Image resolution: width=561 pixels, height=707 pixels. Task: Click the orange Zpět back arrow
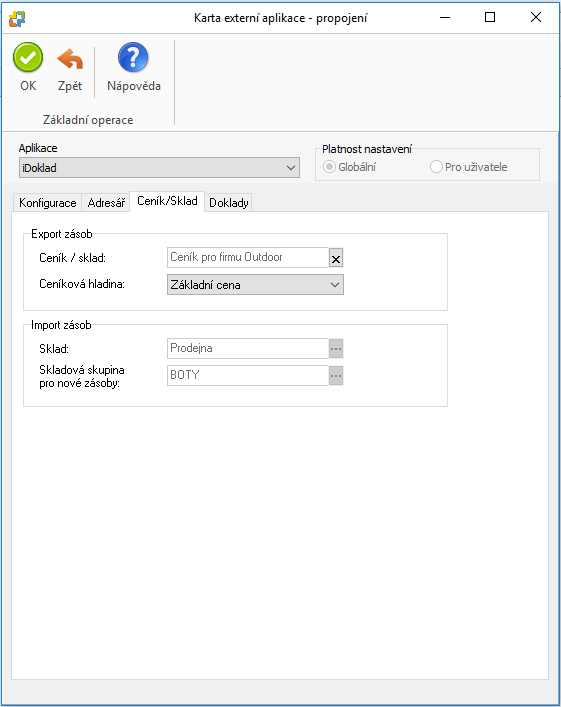click(70, 59)
